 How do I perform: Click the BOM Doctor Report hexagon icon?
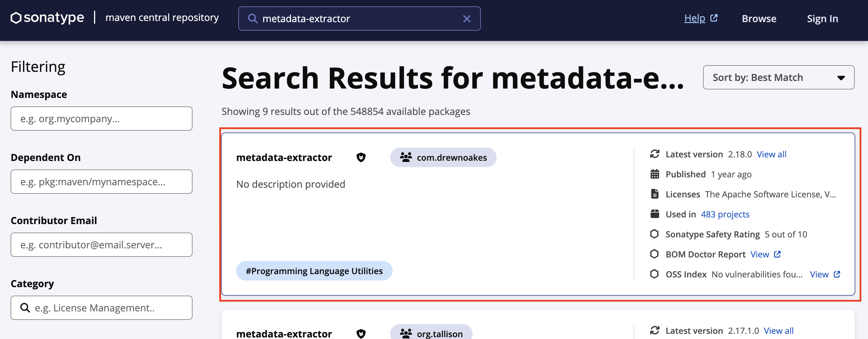pos(654,254)
